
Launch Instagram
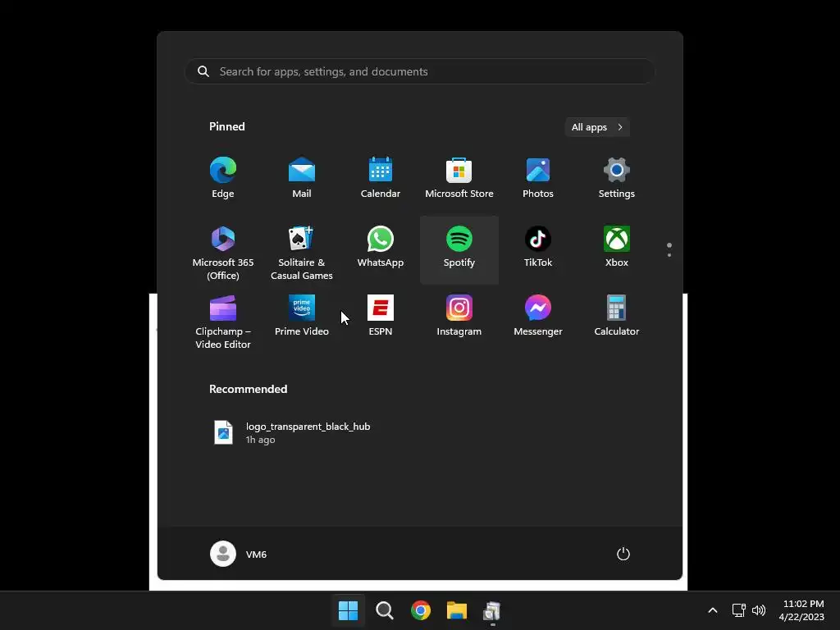coord(459,319)
